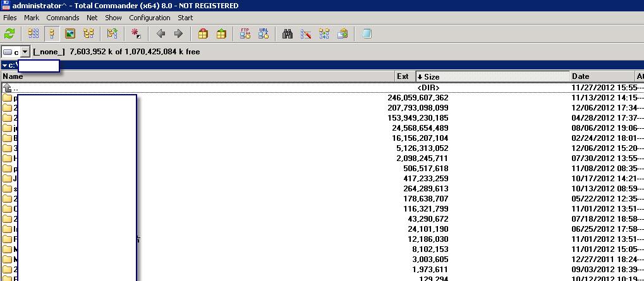Viewport: 644px width, 281px height.
Task: Go up via the parent directory icon
Action: pyautogui.click(x=7, y=87)
